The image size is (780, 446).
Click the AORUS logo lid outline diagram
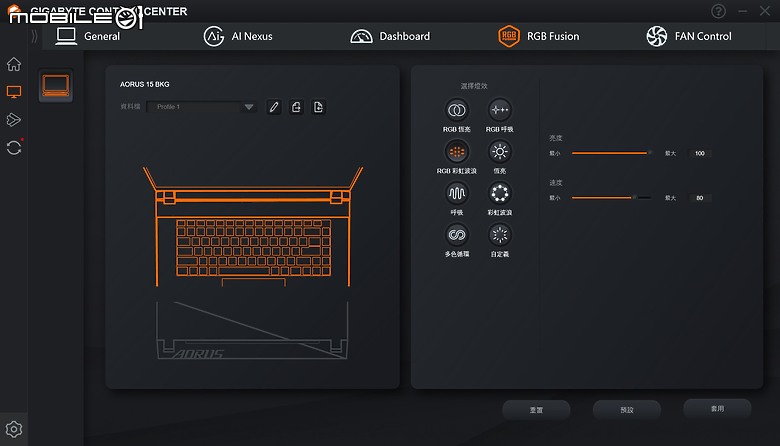252,330
